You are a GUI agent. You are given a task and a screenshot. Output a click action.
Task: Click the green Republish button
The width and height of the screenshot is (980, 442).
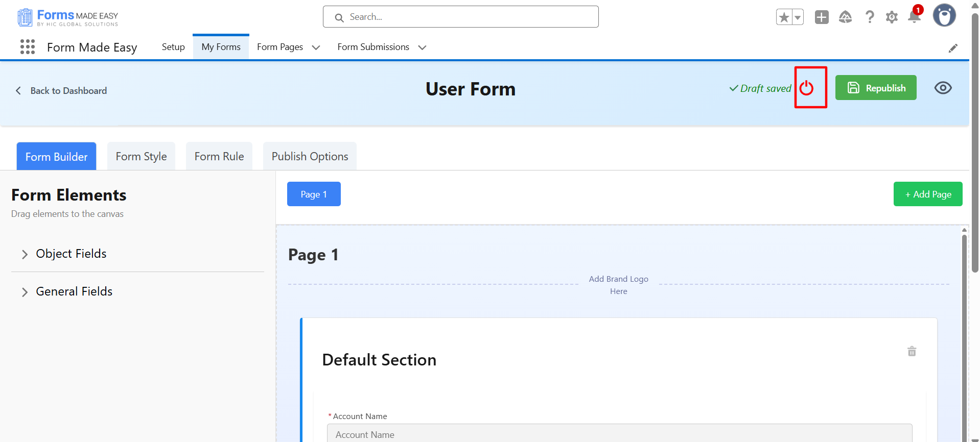[x=876, y=88]
